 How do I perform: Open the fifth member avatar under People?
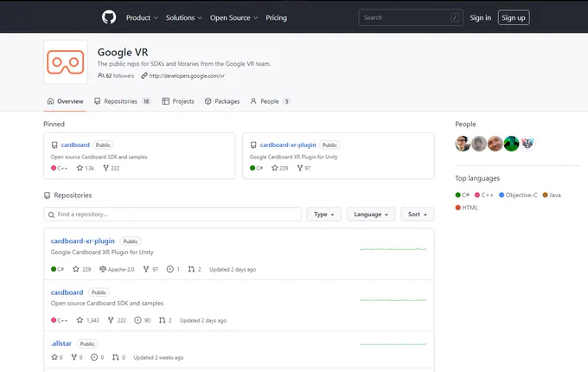527,144
